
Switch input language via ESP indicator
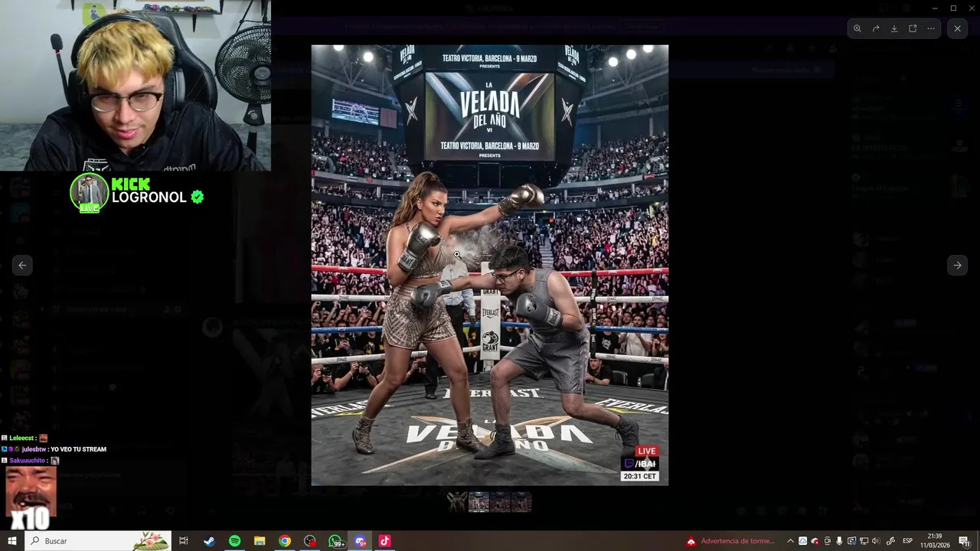907,541
